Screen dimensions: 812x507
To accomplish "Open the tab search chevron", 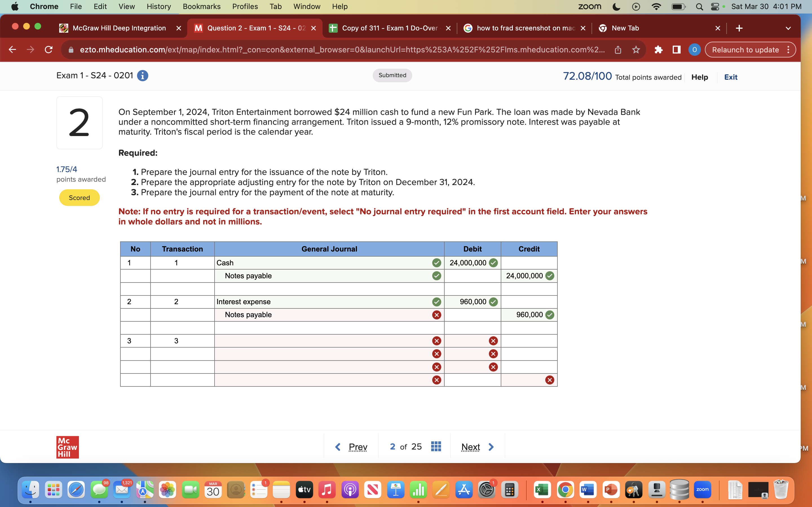I will click(x=788, y=28).
